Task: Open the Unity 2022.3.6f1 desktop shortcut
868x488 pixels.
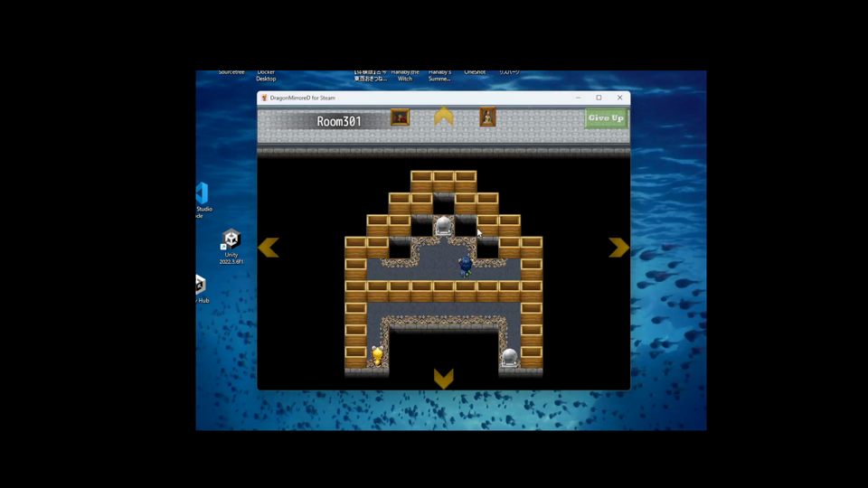Action: 231,247
